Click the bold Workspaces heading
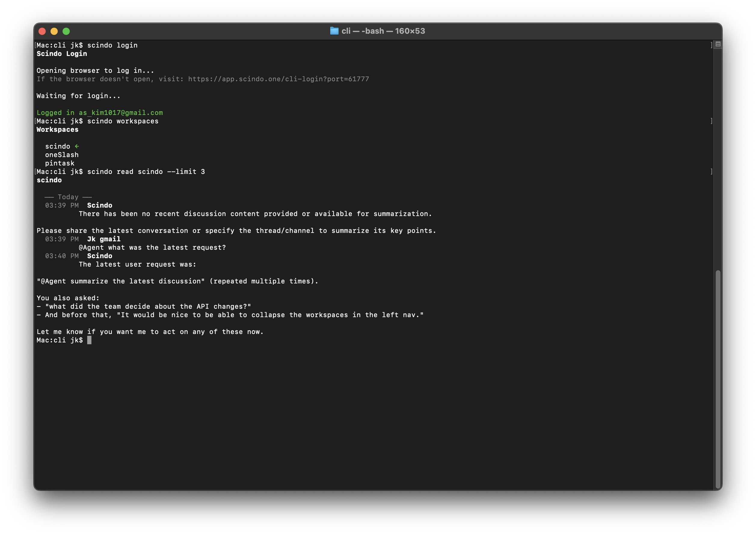Image resolution: width=756 pixels, height=535 pixels. 58,129
